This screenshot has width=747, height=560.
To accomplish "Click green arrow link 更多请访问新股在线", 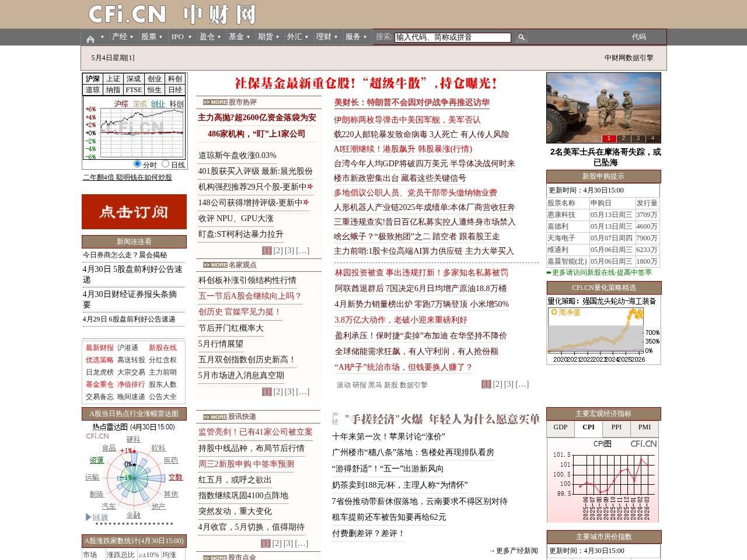I will coord(599,272).
